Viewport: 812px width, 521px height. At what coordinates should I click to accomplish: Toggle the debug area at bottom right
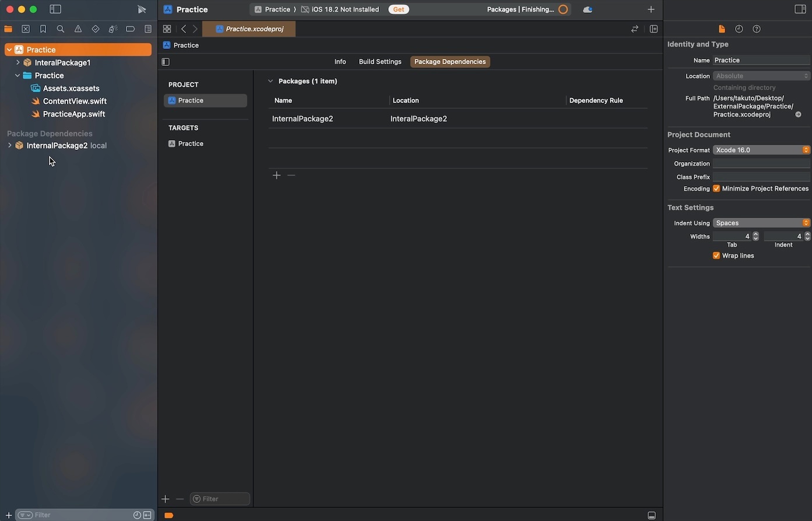point(652,515)
